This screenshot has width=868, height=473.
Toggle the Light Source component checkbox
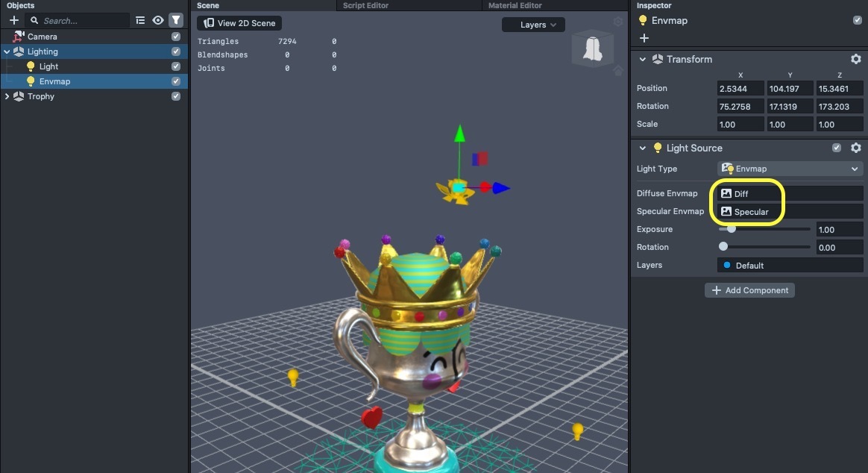(837, 148)
